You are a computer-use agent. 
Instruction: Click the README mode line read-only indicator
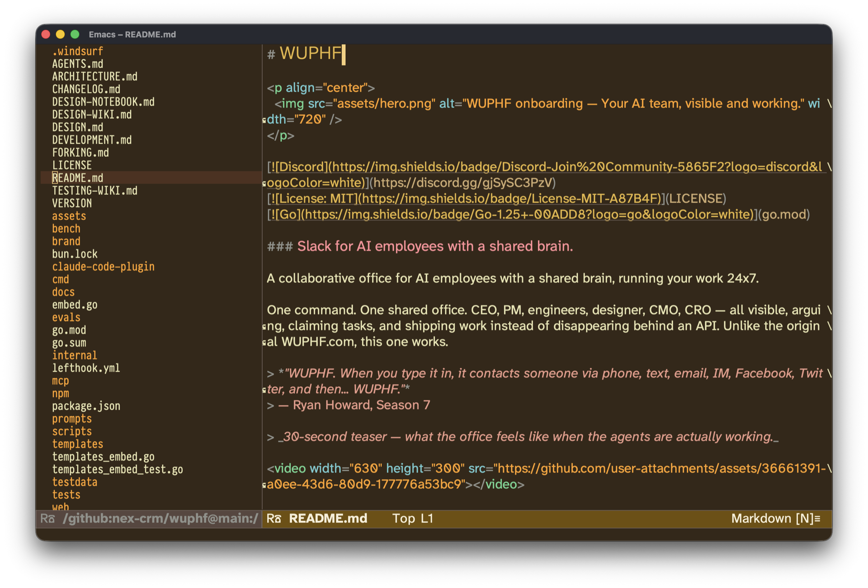274,518
